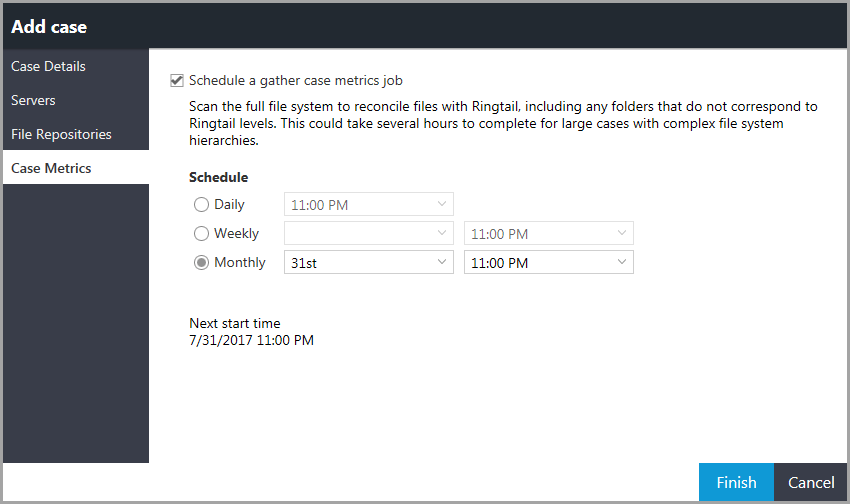Switch to the Servers tab

pyautogui.click(x=76, y=100)
